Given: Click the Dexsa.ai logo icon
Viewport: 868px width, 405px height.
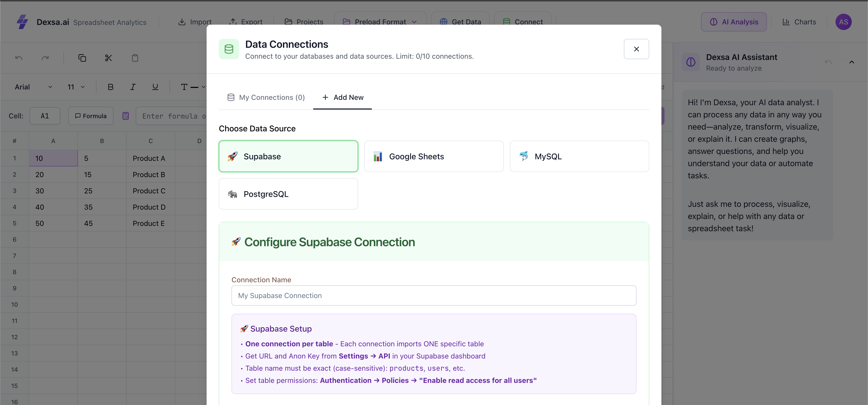Looking at the screenshot, I should click(22, 22).
